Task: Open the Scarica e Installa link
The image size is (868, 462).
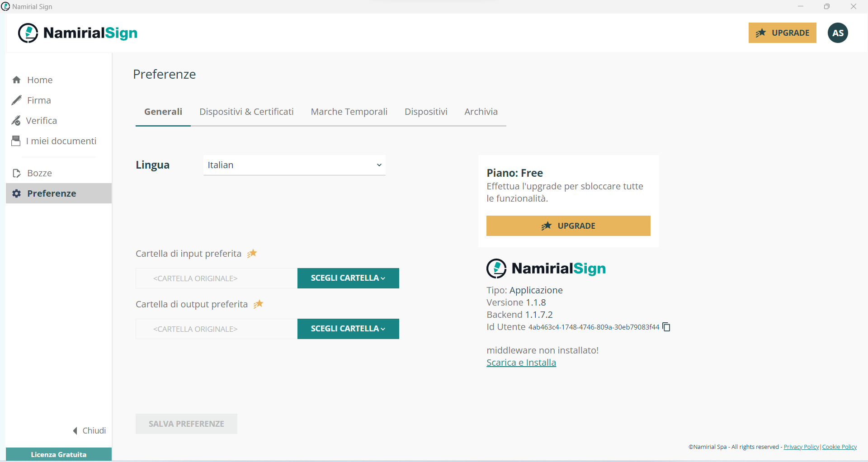Action: pyautogui.click(x=521, y=362)
